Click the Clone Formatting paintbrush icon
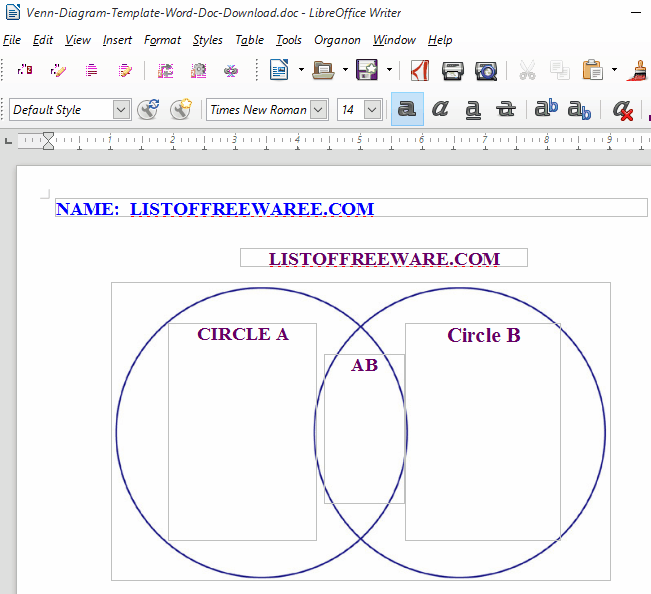 click(638, 70)
